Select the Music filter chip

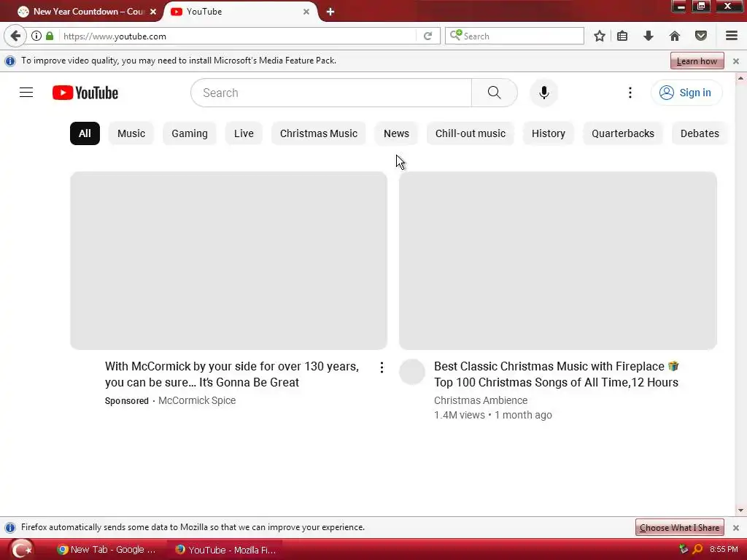[x=131, y=133]
